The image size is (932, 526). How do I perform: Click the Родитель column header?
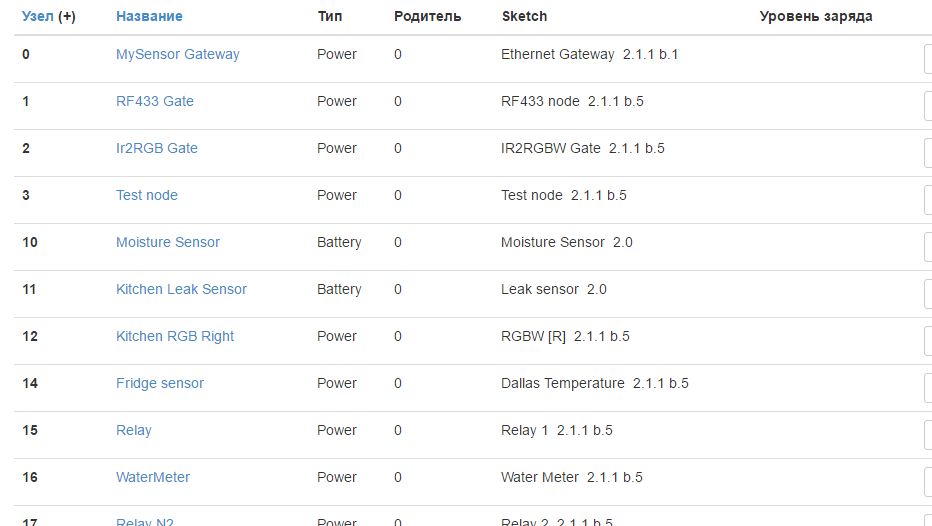point(427,16)
